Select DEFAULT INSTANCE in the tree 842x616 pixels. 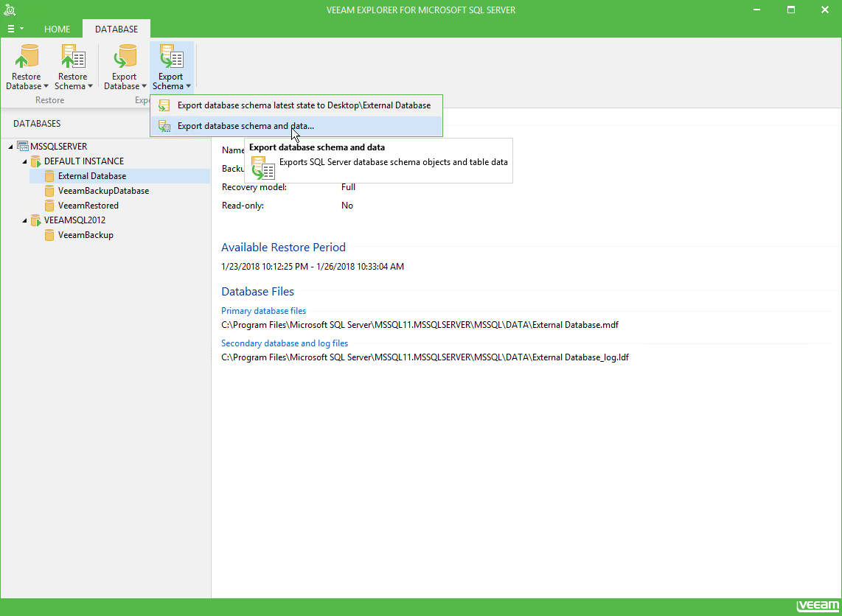tap(84, 161)
